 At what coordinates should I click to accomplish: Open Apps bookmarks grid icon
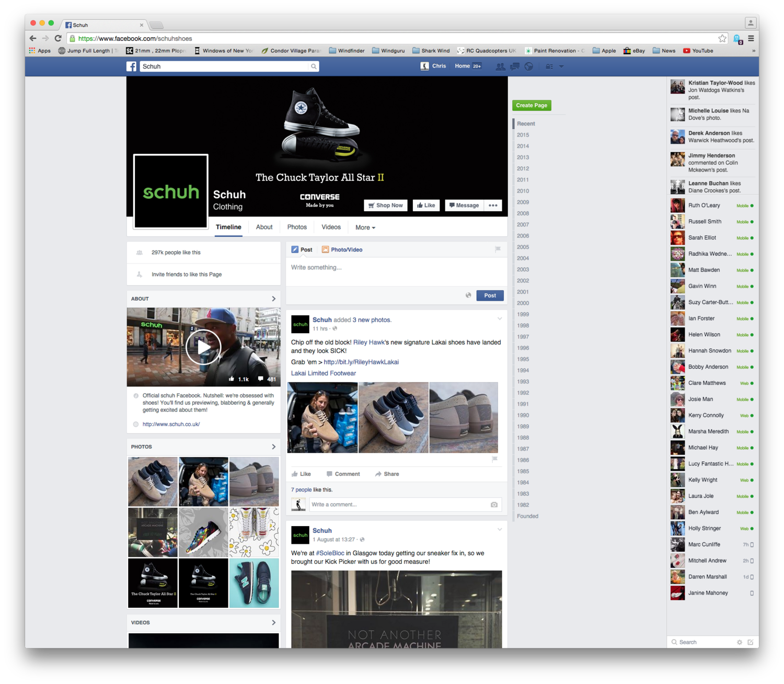click(32, 51)
